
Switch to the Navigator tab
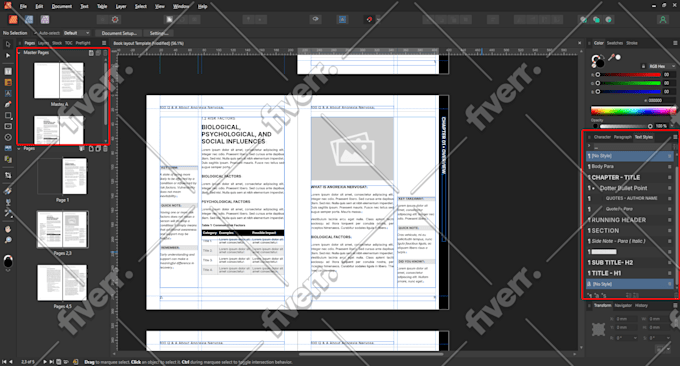click(623, 305)
